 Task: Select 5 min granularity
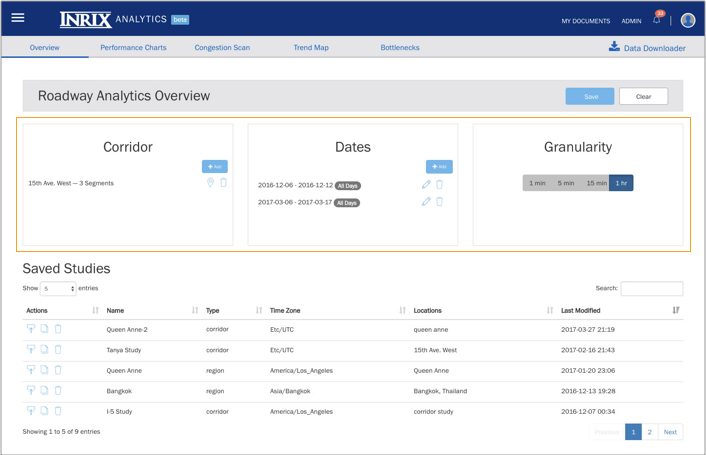pos(566,183)
